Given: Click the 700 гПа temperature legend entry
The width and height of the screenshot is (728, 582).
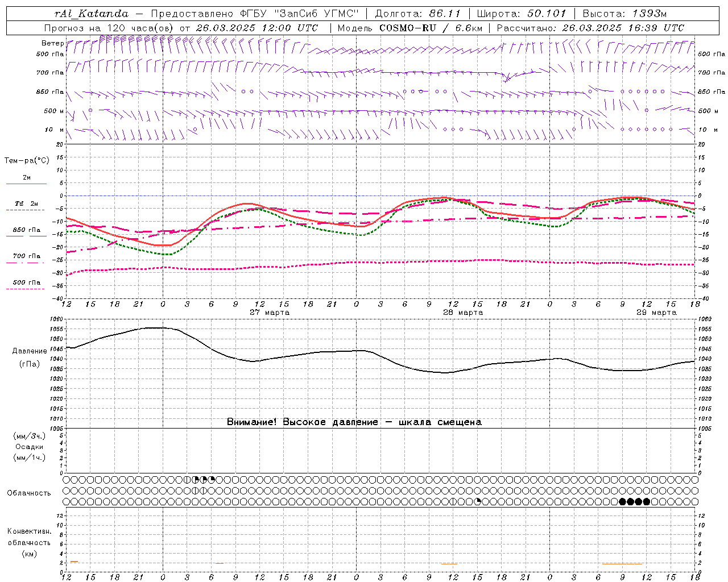Looking at the screenshot, I should [x=27, y=256].
